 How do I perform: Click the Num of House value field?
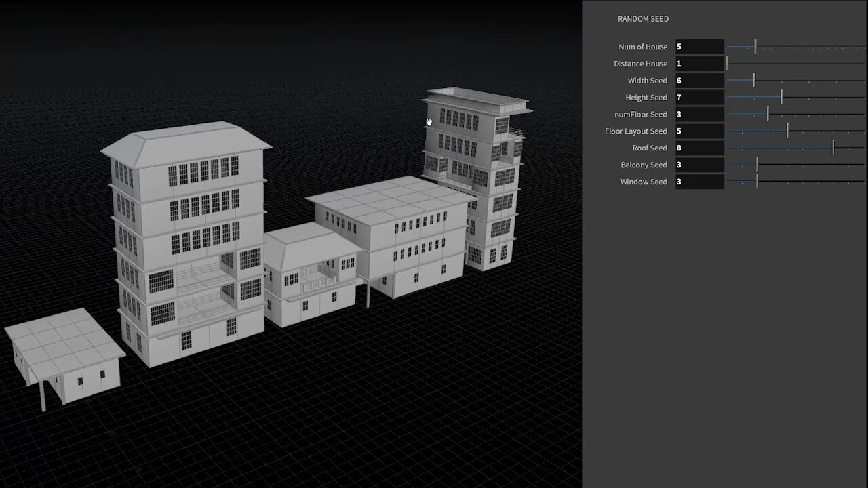point(698,46)
